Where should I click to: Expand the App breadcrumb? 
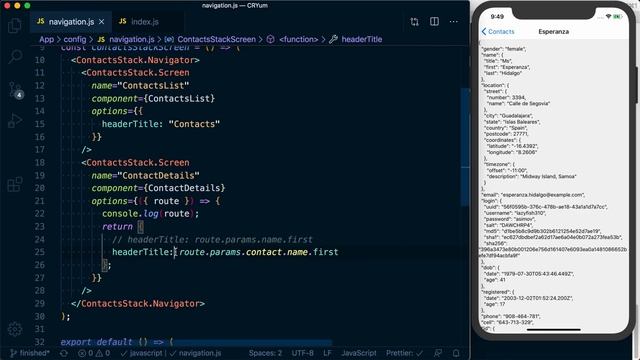47,39
